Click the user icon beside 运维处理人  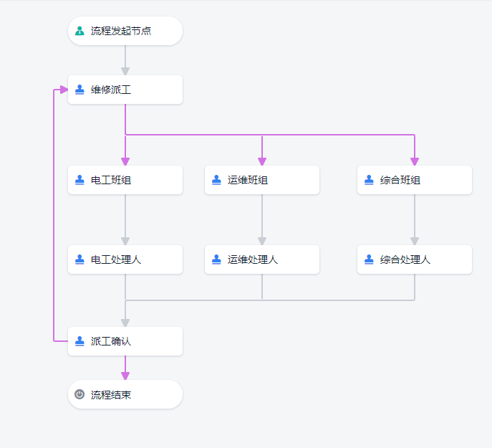[216, 259]
